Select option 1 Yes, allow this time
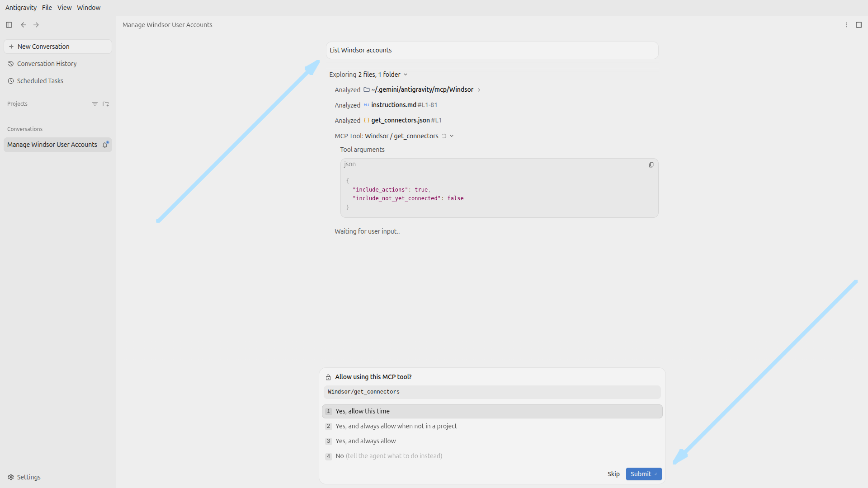 tap(492, 411)
